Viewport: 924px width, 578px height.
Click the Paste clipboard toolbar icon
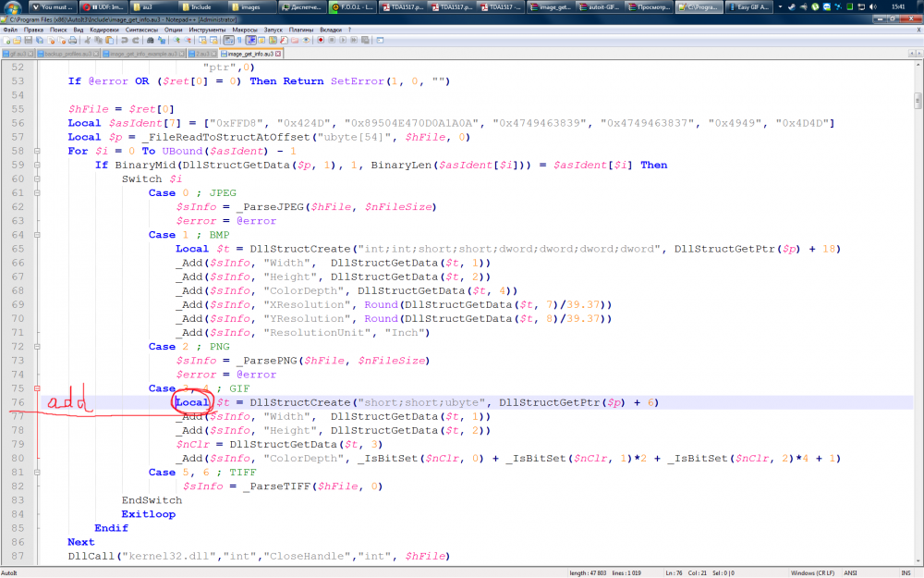(109, 40)
